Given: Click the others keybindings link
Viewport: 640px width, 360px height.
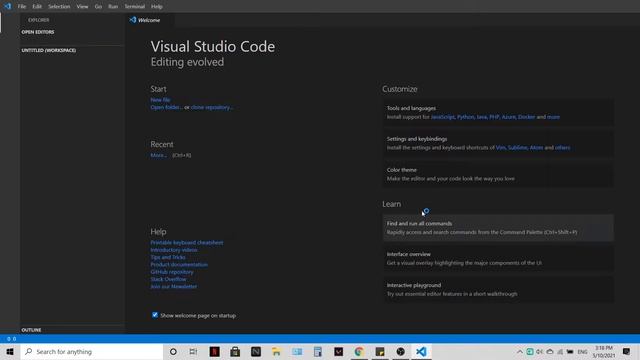Looking at the screenshot, I should click(x=562, y=147).
